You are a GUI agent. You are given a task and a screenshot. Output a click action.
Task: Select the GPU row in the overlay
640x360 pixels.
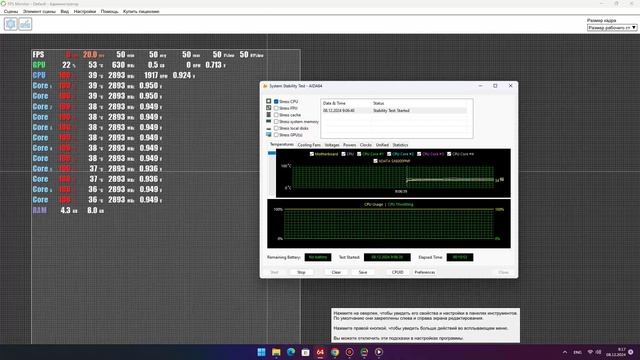129,65
